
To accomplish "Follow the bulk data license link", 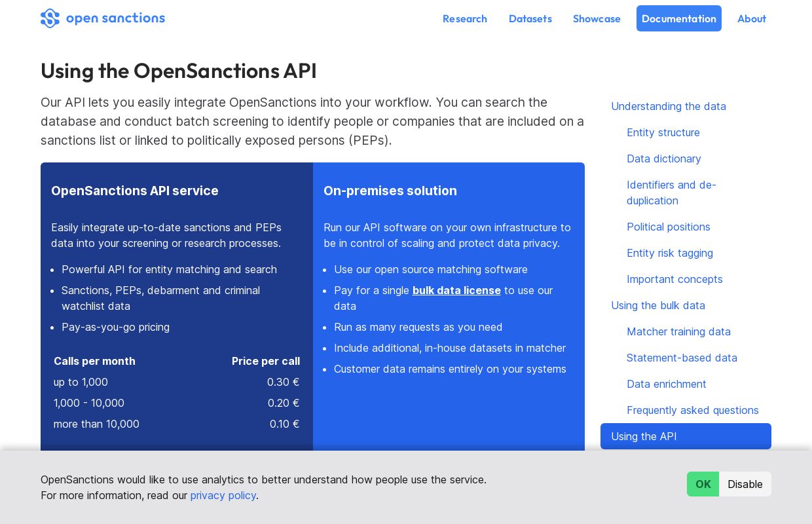I will 456,290.
